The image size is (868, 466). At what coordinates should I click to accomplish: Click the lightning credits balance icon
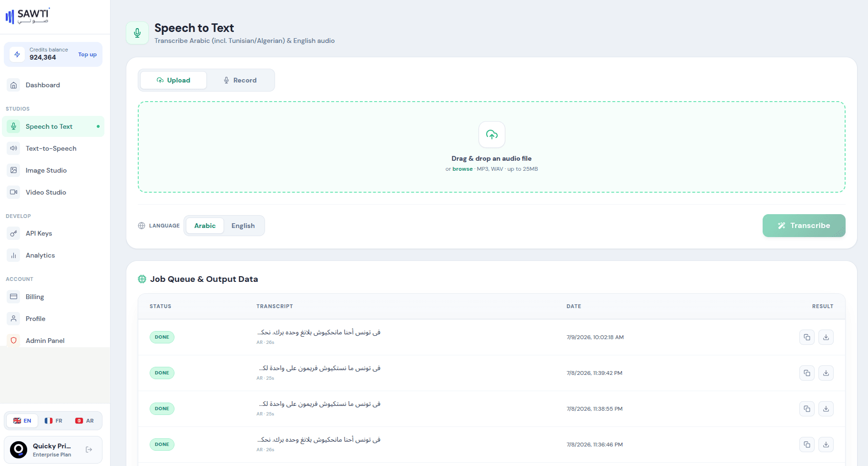pos(17,54)
